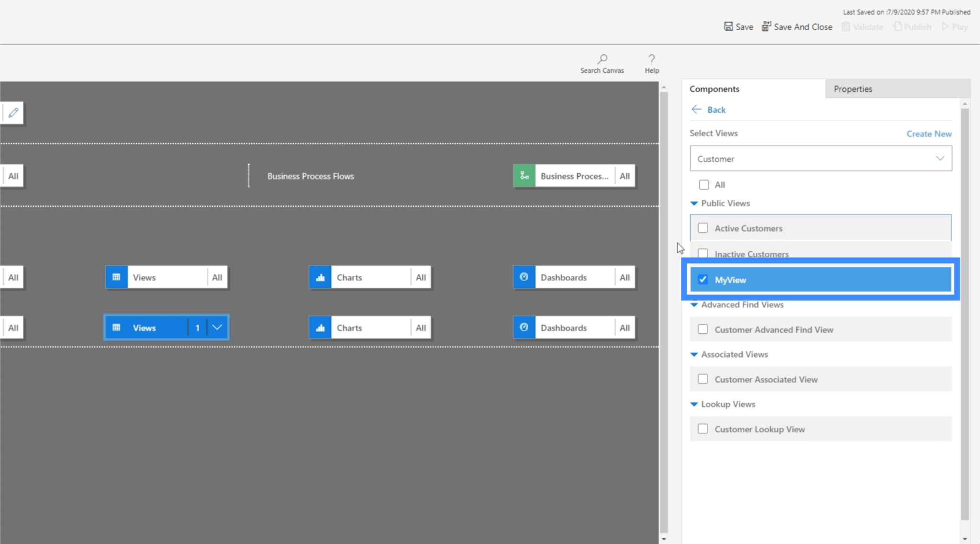This screenshot has width=980, height=544.
Task: Click the Create New link
Action: [929, 134]
